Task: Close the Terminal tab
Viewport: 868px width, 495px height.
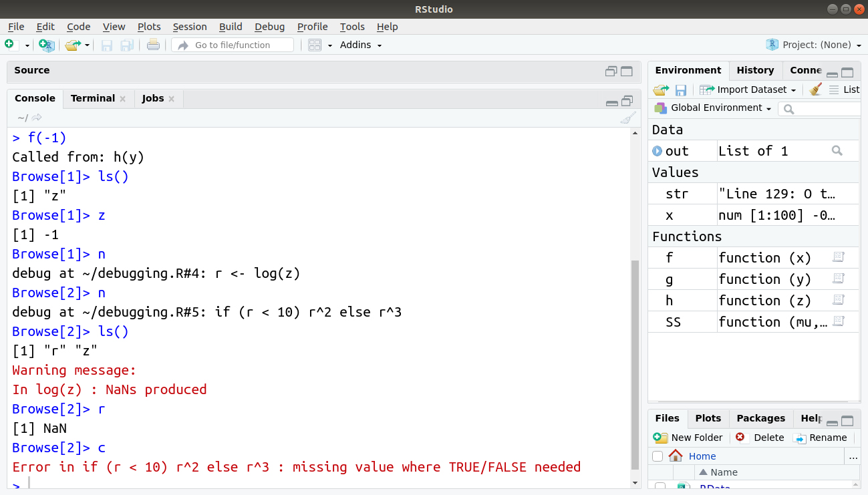Action: pyautogui.click(x=122, y=99)
